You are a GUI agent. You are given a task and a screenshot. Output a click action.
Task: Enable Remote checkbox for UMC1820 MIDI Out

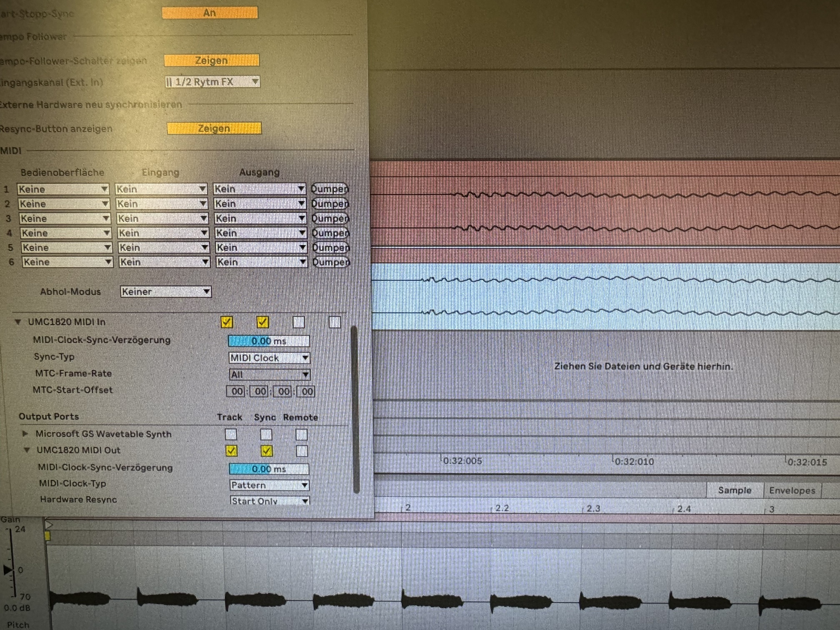(x=302, y=451)
